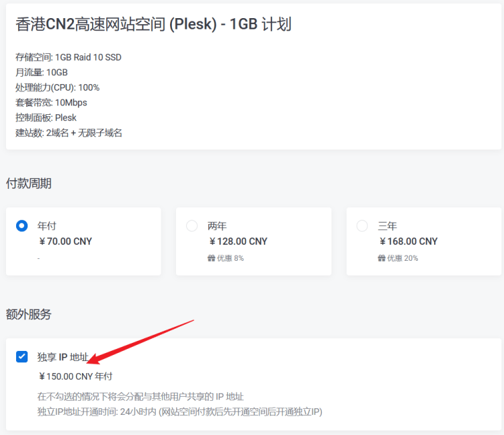Screen dimensions: 504x435
Task: Click the ¥168.00 CNY three-year price
Action: coord(408,241)
